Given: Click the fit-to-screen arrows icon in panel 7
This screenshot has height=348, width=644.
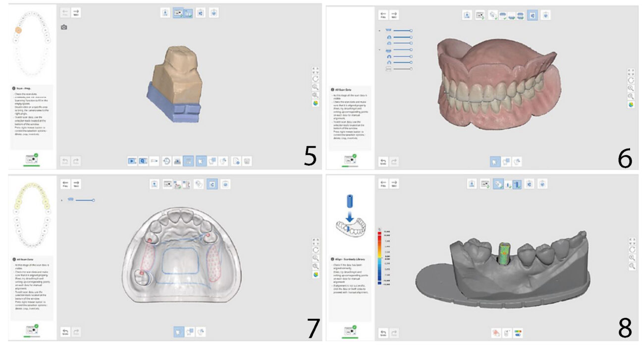Looking at the screenshot, I should tap(315, 242).
